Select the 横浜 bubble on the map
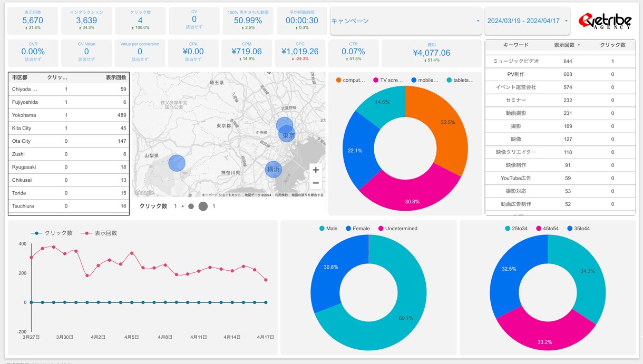The image size is (643, 364). (273, 170)
